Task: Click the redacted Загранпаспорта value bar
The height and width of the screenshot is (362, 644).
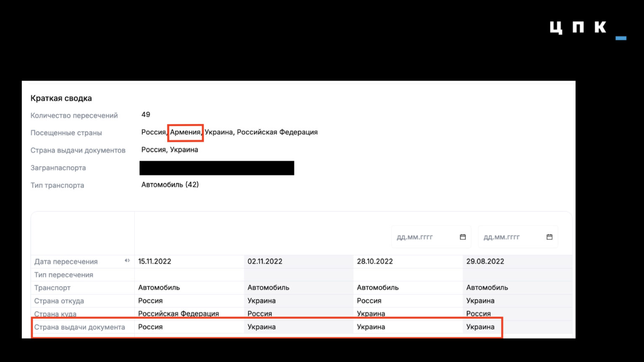Action: click(x=217, y=168)
